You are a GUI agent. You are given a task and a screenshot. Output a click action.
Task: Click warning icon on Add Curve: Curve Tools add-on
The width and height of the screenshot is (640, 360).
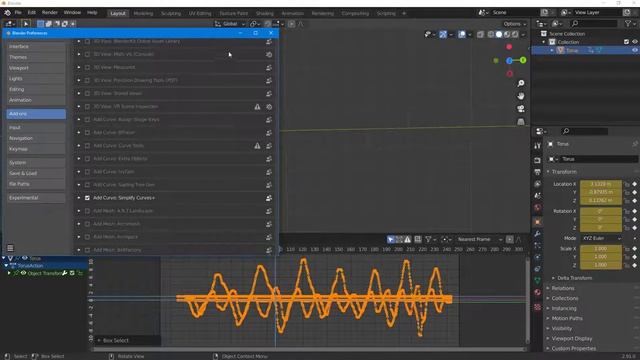(257, 146)
